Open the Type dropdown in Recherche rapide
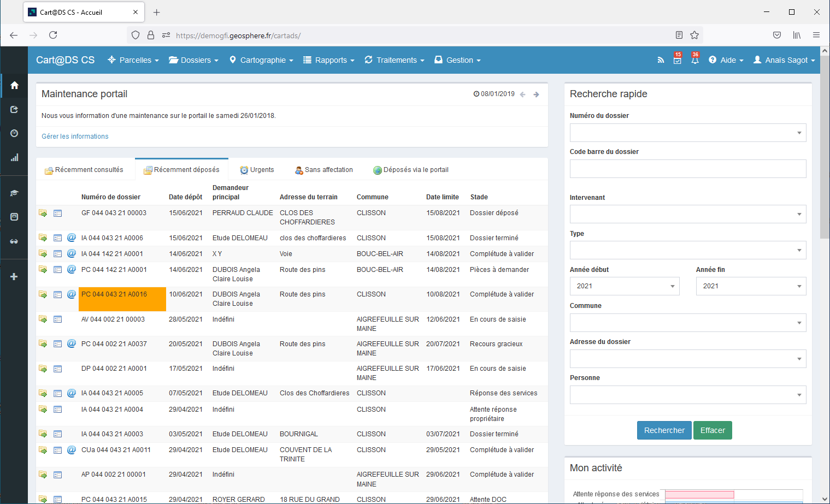830x504 pixels. click(x=687, y=250)
